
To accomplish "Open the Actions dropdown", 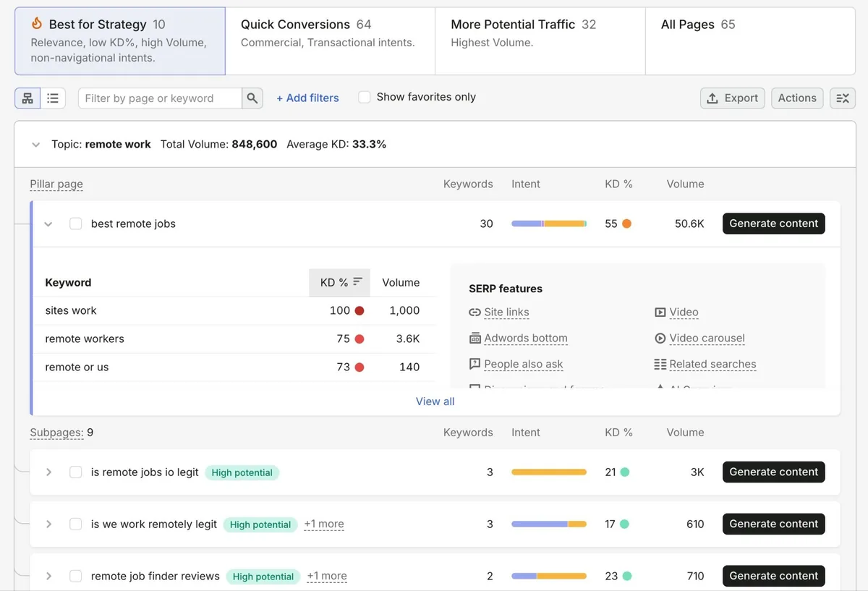I will (797, 98).
